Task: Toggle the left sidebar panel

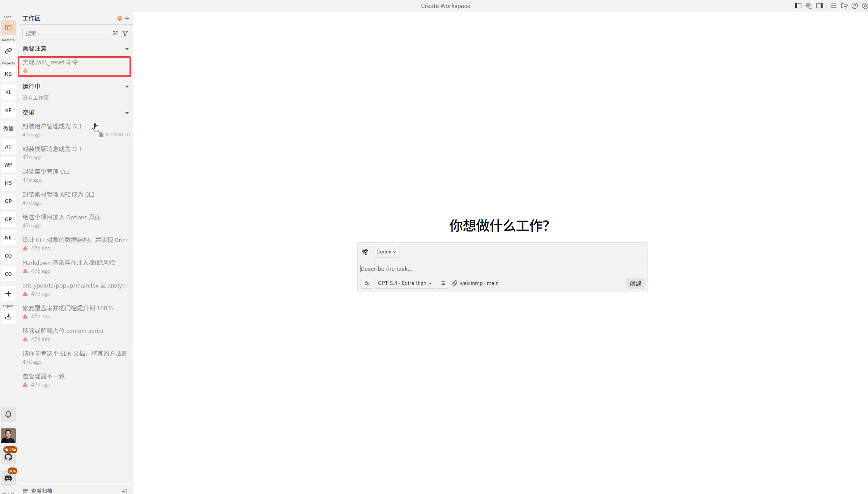Action: pos(798,6)
